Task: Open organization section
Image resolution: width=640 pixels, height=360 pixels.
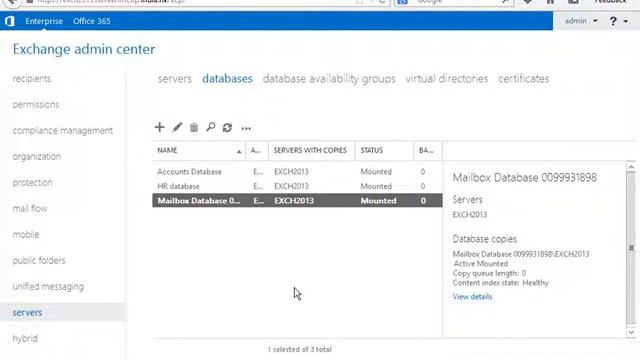Action: pos(37,157)
